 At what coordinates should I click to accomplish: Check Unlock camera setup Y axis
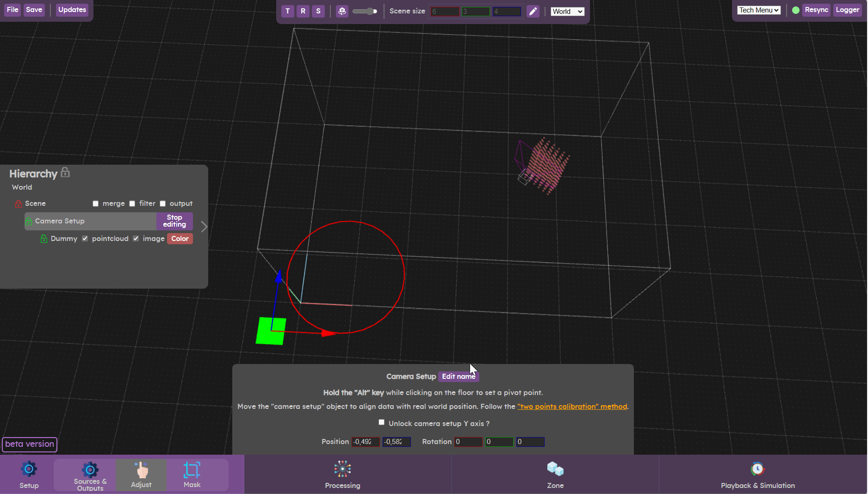click(382, 422)
